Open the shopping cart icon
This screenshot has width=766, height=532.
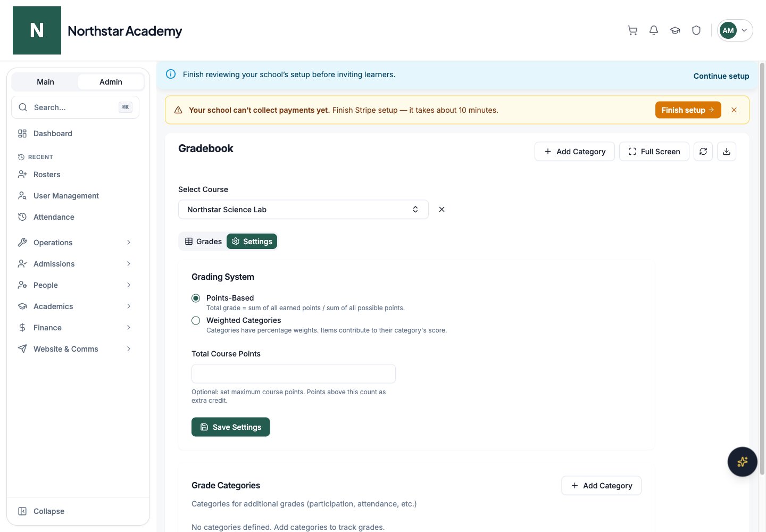(x=632, y=30)
